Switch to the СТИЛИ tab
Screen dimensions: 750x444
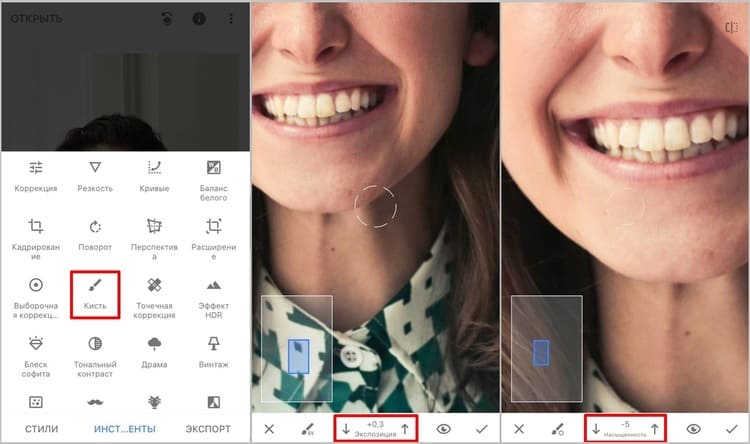tap(41, 429)
